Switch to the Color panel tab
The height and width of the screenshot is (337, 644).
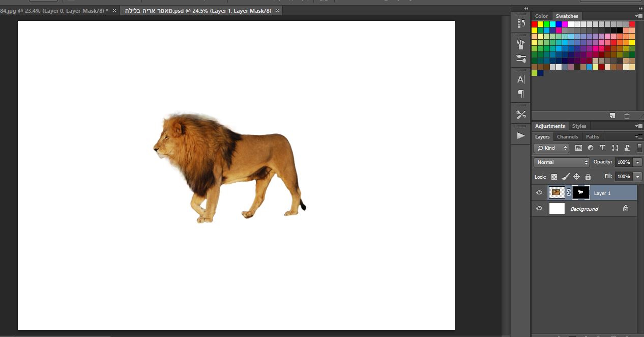pyautogui.click(x=541, y=16)
